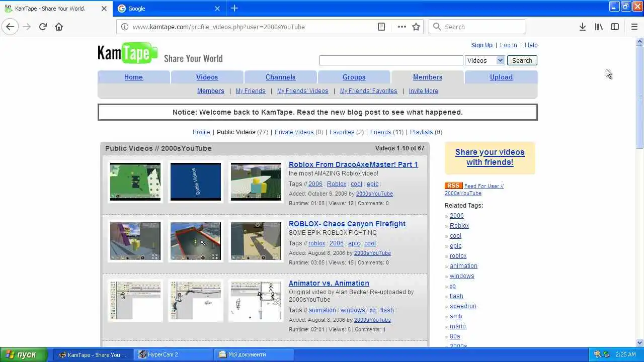
Task: Open the Upload navigation tab
Action: (501, 77)
